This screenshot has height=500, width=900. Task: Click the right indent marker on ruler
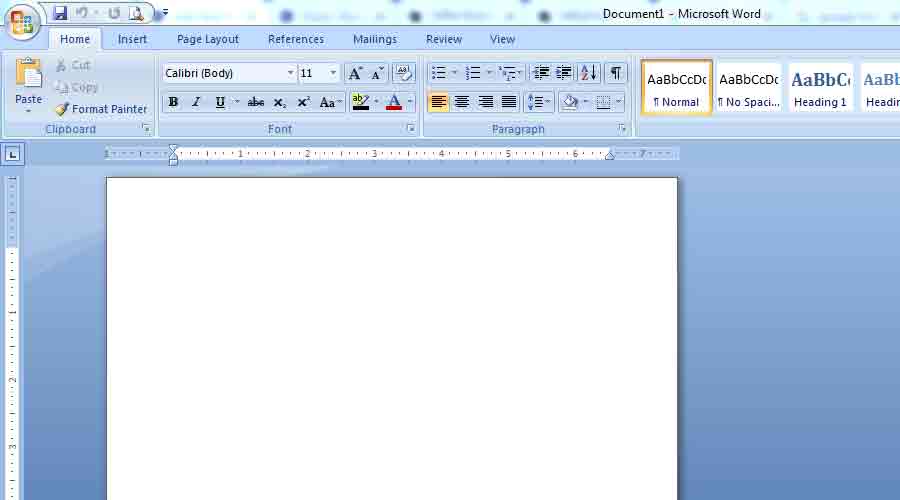610,156
